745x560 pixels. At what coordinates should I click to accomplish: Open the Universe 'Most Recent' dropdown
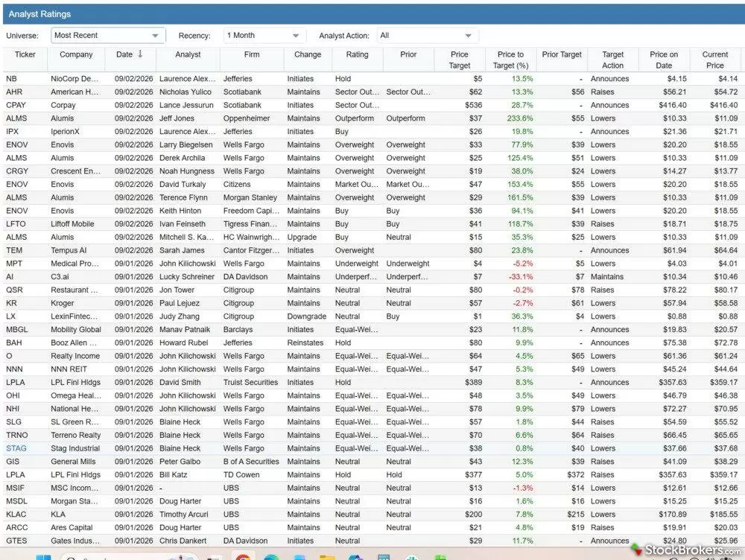[108, 35]
